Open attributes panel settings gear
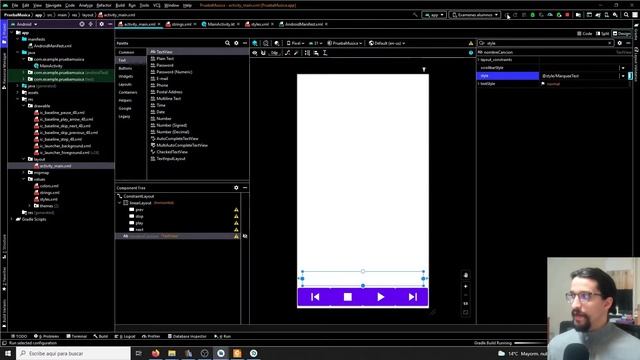Viewport: 640px width, 360px height. (620, 43)
